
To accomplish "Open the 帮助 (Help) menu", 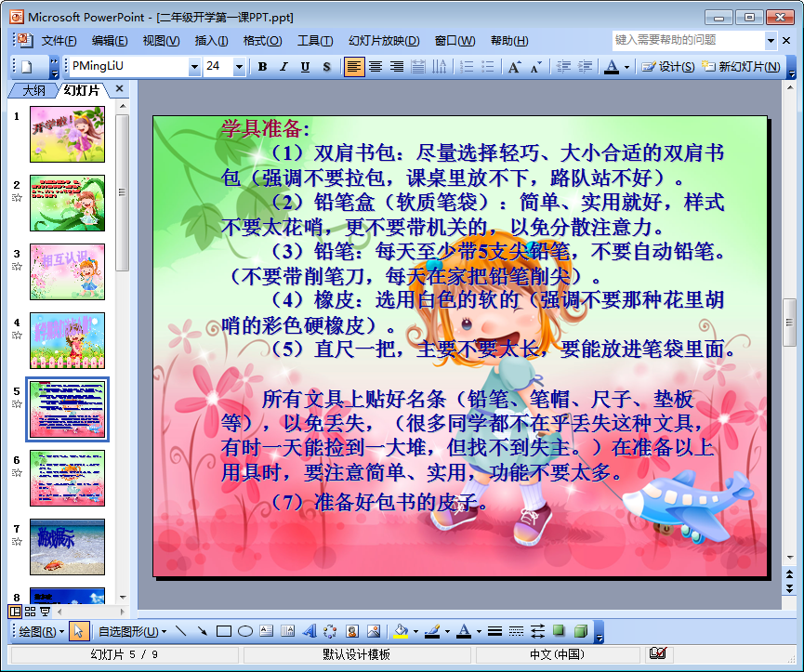I will point(509,41).
